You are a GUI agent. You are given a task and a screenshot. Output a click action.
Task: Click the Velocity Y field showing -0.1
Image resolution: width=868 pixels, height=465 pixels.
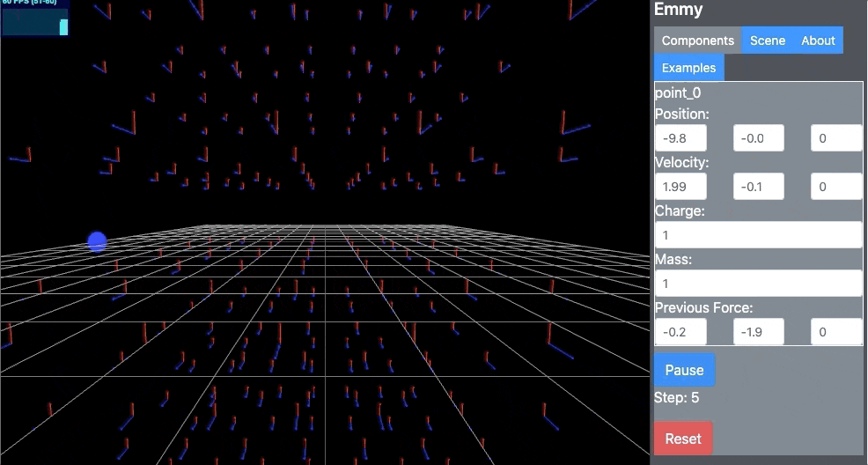[758, 187]
